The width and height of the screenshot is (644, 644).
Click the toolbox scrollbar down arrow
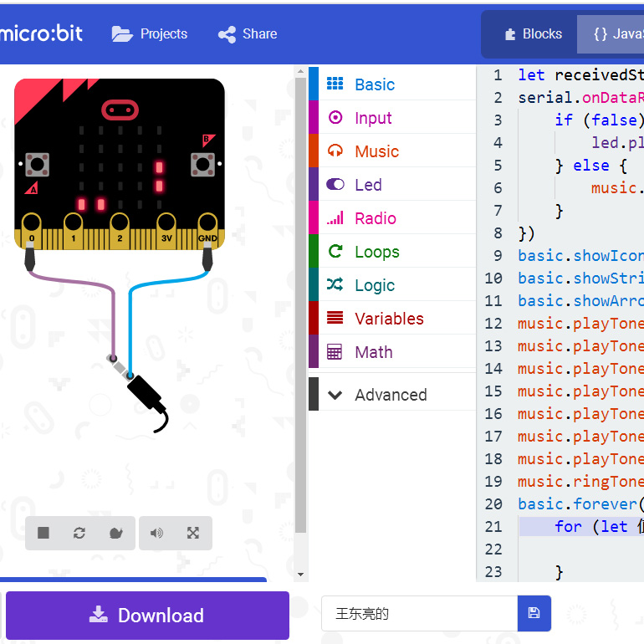301,574
